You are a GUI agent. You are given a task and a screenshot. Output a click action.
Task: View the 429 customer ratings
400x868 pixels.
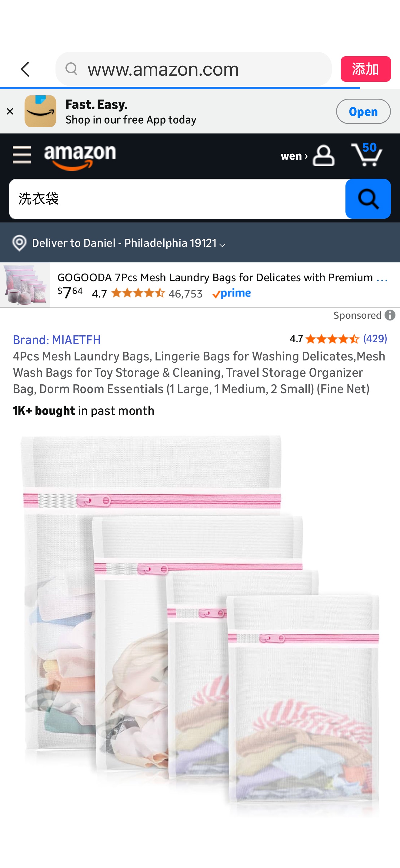click(x=375, y=339)
